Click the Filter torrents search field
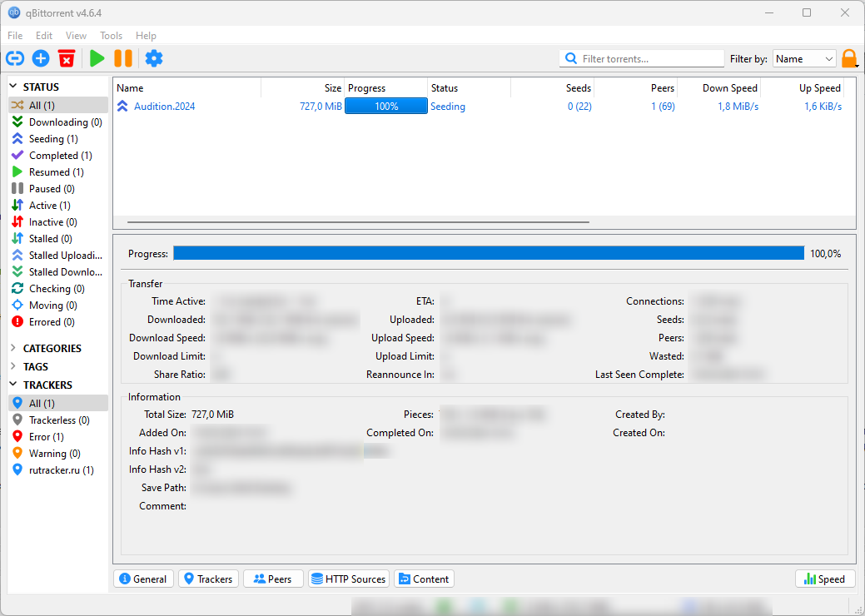865x616 pixels. (642, 58)
